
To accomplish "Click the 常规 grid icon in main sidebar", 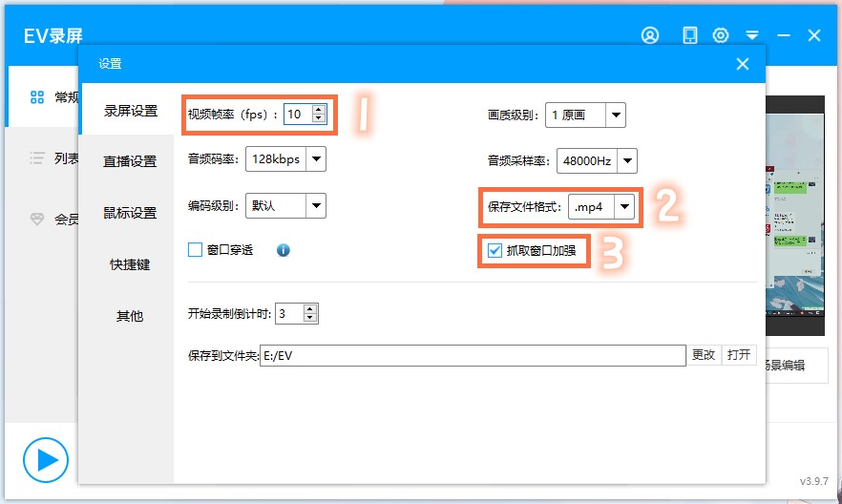I will (37, 97).
